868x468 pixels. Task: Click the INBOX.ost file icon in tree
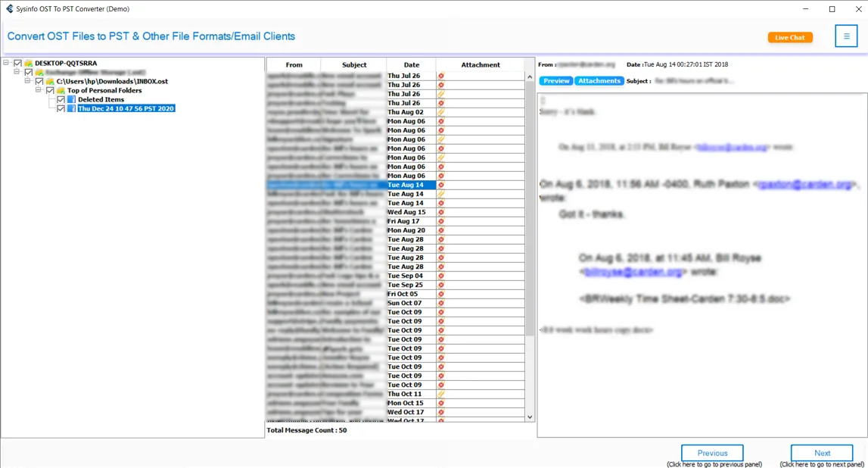click(50, 82)
